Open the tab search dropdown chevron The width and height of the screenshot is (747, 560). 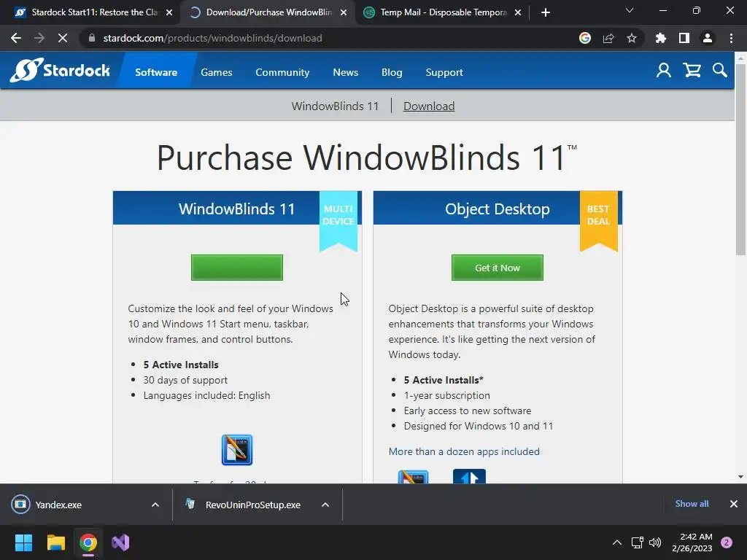pos(630,10)
